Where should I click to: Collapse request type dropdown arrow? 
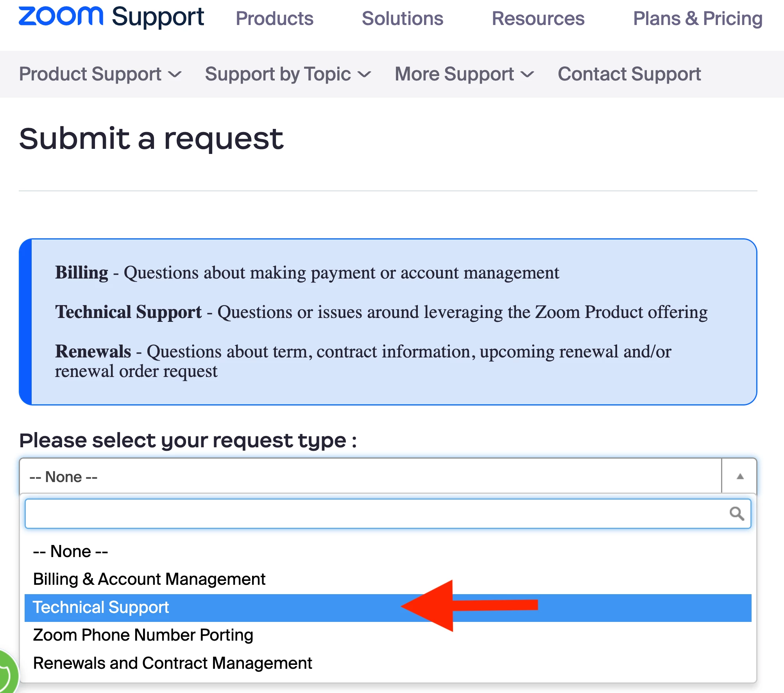[x=739, y=476]
